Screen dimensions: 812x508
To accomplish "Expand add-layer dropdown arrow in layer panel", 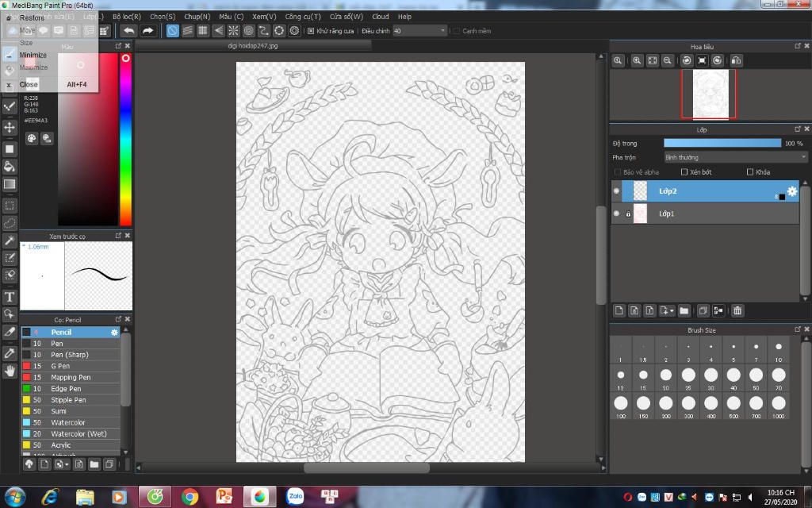I will [x=672, y=310].
